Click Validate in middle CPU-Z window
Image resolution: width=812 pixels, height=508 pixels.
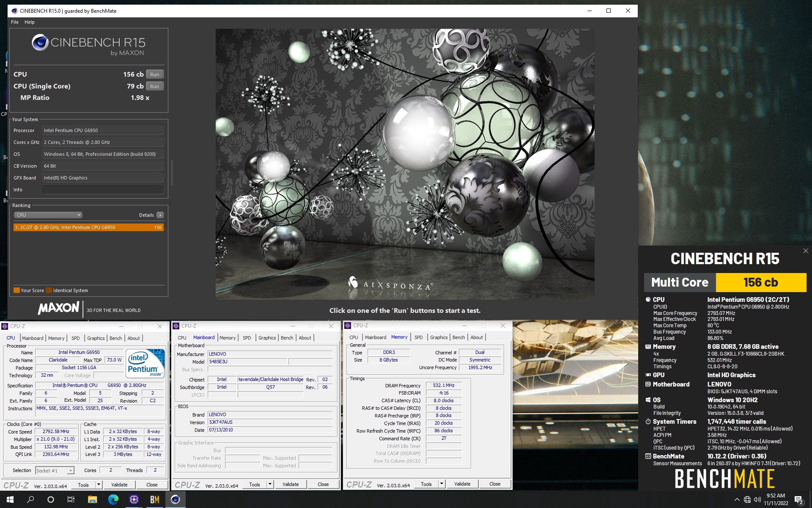[x=291, y=484]
